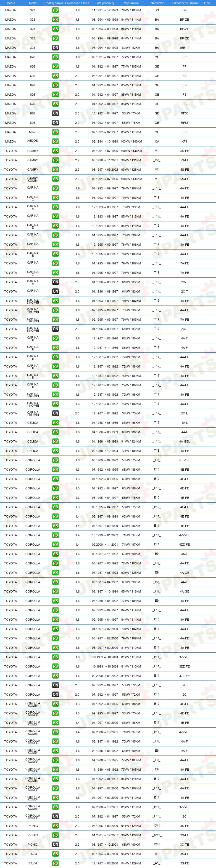This screenshot has width=216, height=868.
Task: Click petrol icon for Toyota Camry Kombi row
Action: click(55, 179)
